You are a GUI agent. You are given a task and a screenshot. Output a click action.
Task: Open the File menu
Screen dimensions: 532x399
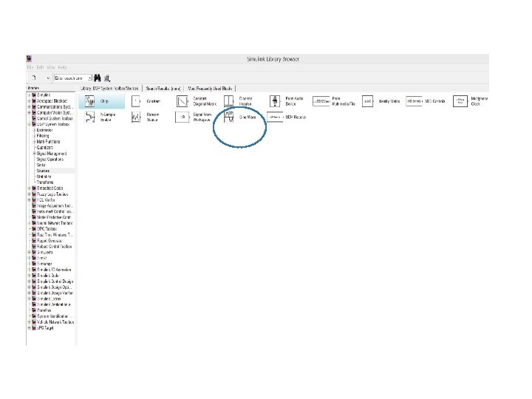(x=30, y=67)
